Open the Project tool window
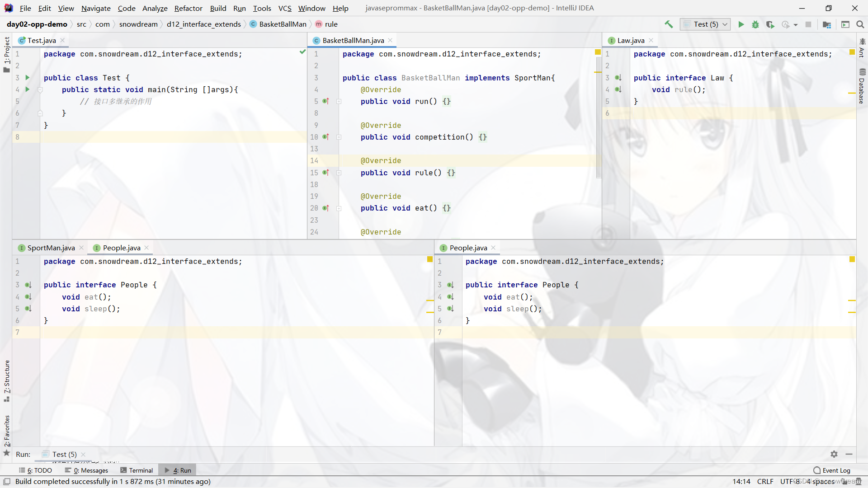 [x=6, y=54]
